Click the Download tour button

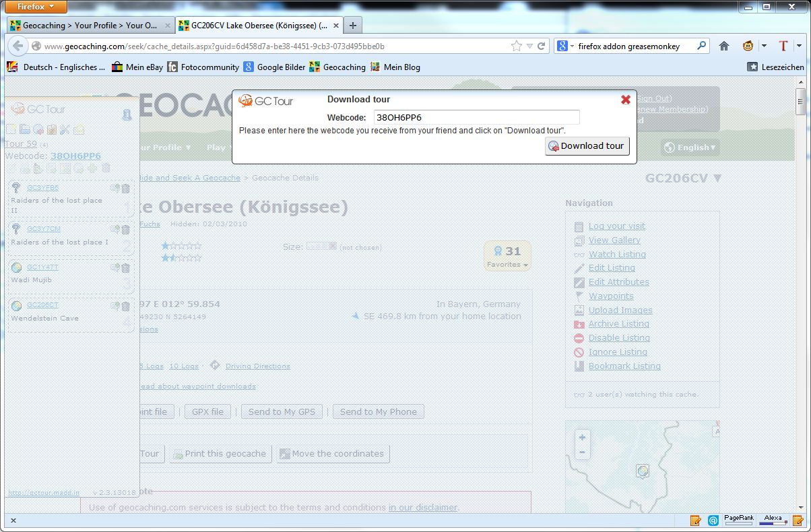587,146
